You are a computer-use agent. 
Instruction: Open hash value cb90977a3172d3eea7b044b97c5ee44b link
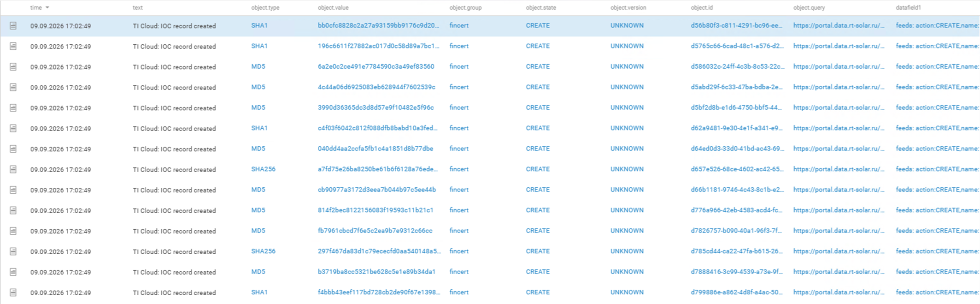[377, 190]
